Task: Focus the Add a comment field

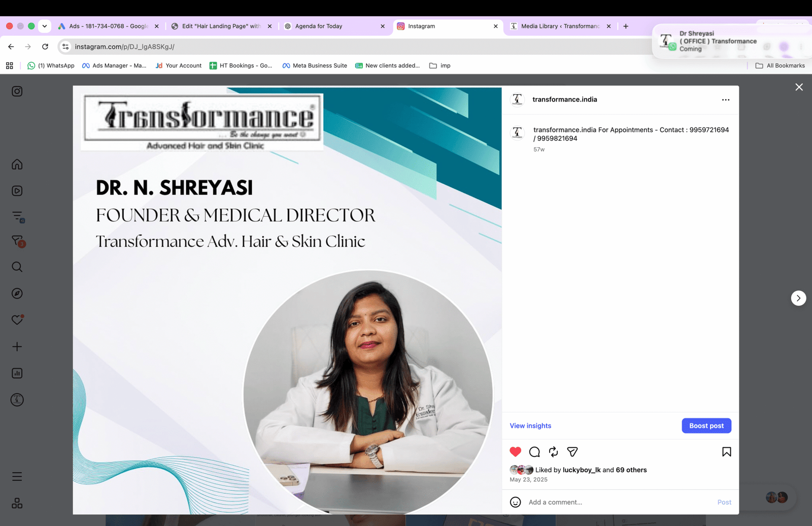Action: pos(619,502)
